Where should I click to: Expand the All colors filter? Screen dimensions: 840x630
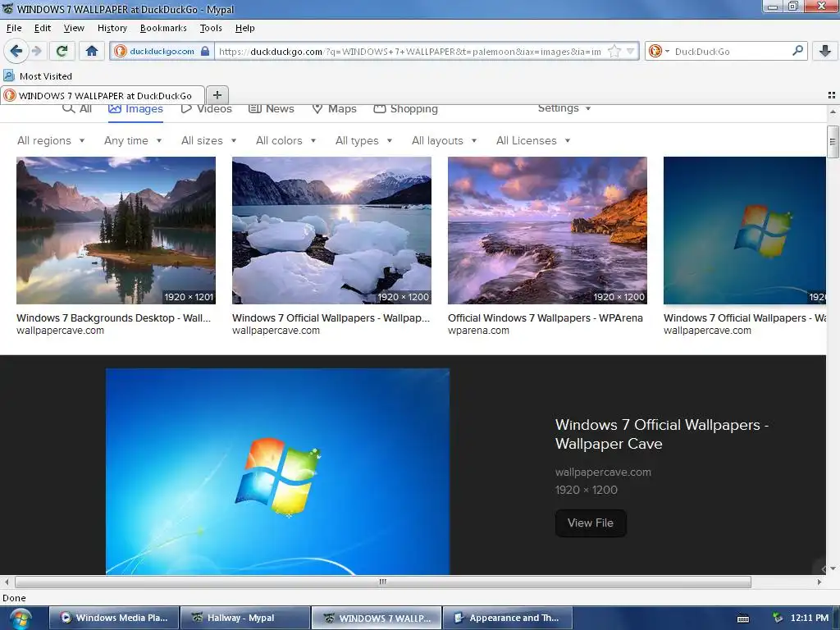click(285, 141)
